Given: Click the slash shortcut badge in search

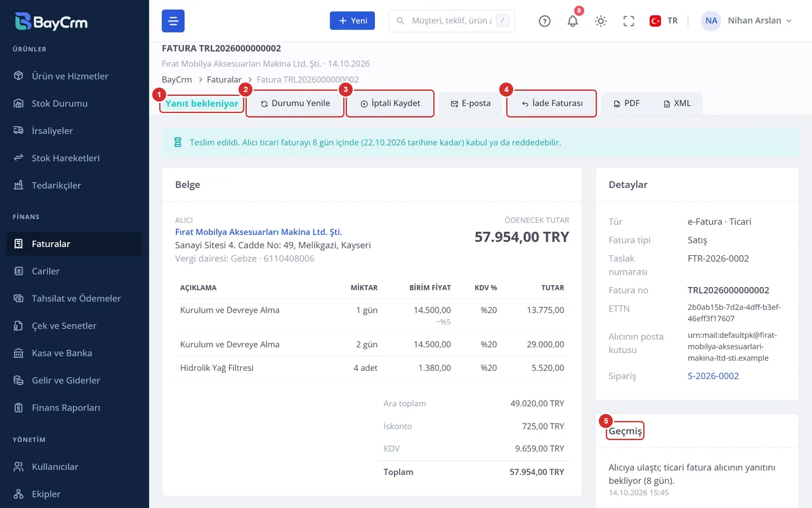Looking at the screenshot, I should [x=502, y=21].
